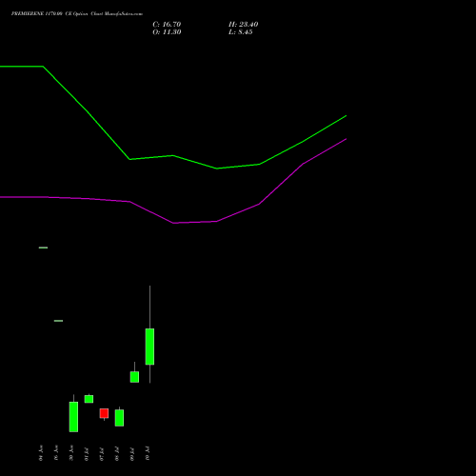This screenshot has width=476, height=476.
Task: Click the green moving average line
Action: pyautogui.click(x=173, y=155)
